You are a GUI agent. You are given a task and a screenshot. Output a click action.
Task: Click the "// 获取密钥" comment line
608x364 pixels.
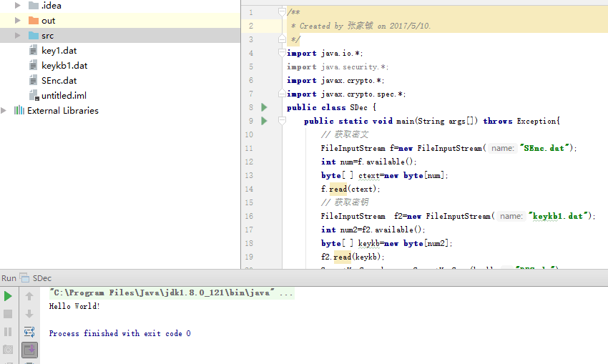tap(345, 202)
